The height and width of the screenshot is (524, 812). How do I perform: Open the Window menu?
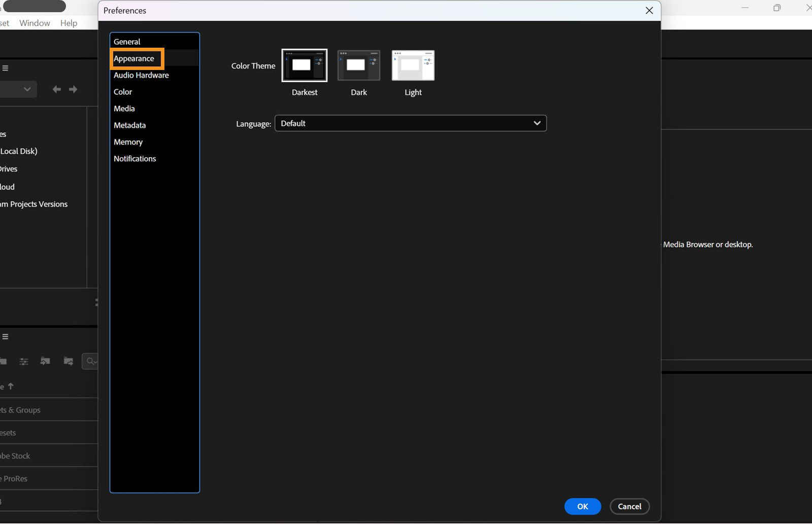(x=34, y=23)
